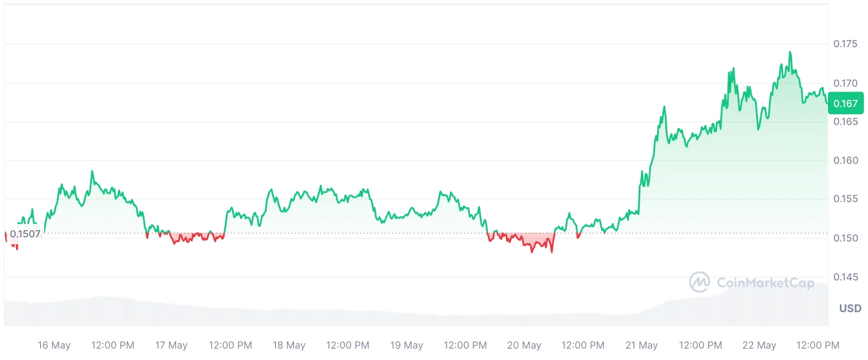
Task: Click the CoinMarketCap watermark text
Action: pos(764,283)
